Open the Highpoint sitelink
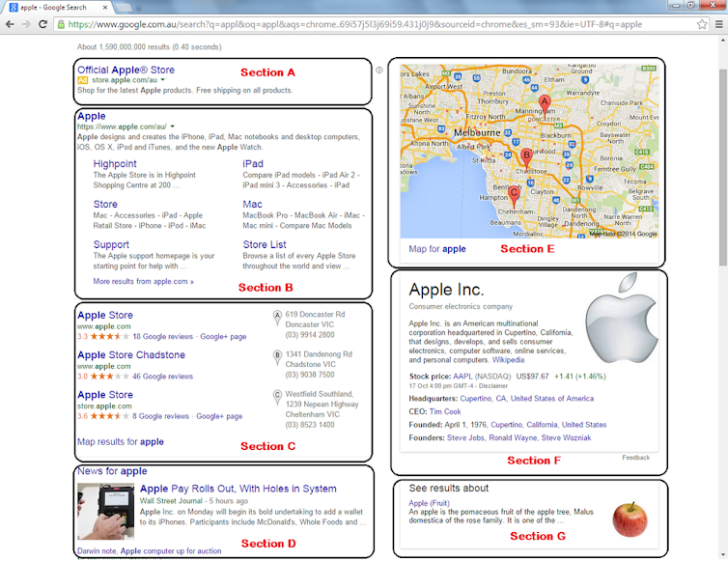The width and height of the screenshot is (728, 561). tap(115, 164)
